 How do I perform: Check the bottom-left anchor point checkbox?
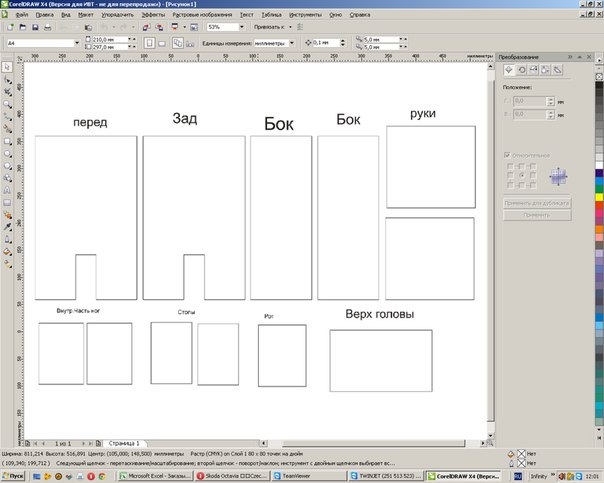[x=510, y=185]
